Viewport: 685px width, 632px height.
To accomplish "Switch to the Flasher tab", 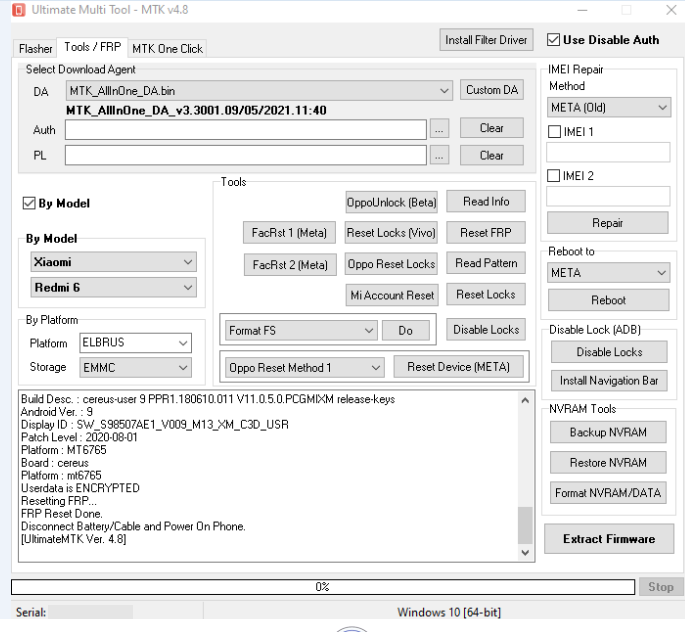I will click(x=35, y=48).
